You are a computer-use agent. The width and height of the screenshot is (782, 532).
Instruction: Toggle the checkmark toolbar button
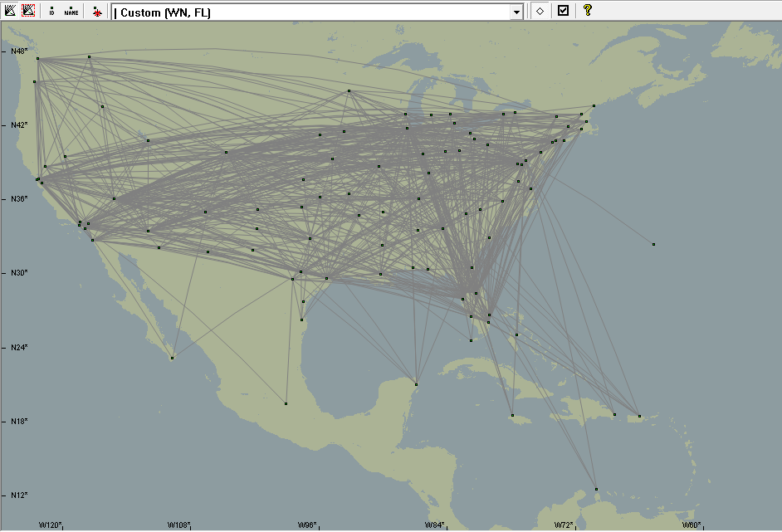[564, 11]
